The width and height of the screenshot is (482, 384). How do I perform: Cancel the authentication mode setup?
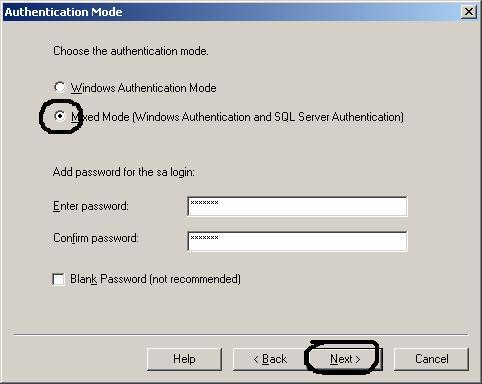point(431,359)
